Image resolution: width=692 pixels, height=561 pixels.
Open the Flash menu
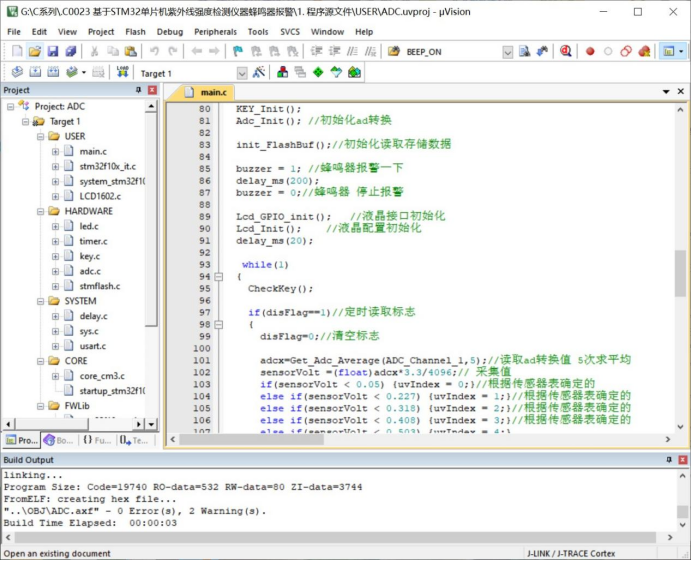[135, 32]
